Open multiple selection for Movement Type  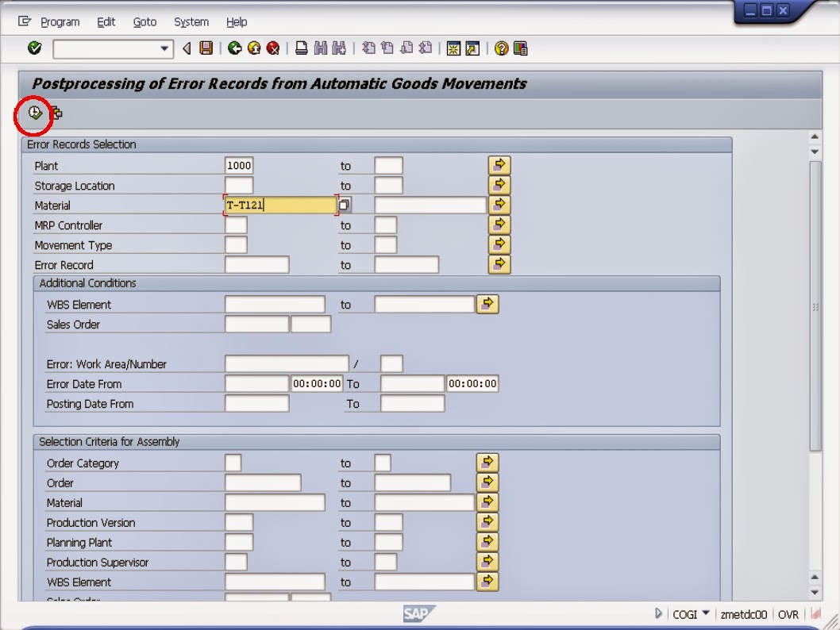pos(499,244)
